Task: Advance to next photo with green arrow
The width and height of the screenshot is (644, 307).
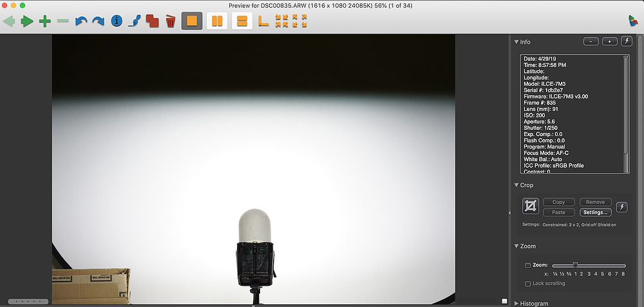Action: (26, 21)
